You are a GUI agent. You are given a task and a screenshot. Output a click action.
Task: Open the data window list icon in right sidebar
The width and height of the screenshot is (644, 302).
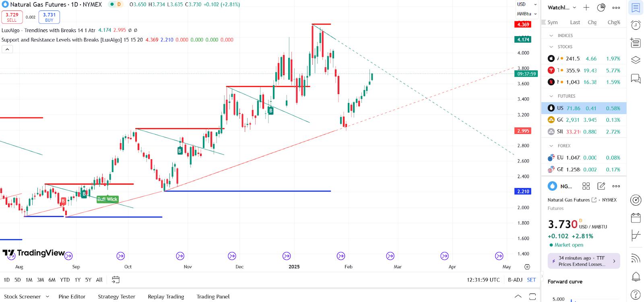tap(636, 43)
